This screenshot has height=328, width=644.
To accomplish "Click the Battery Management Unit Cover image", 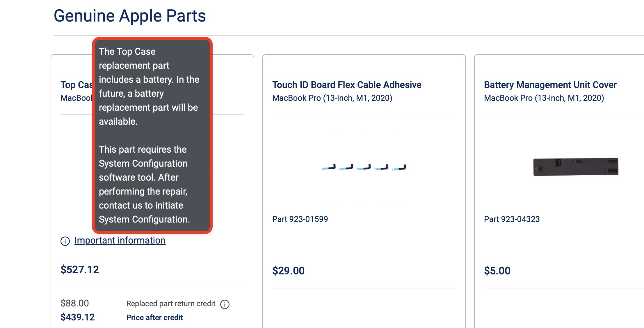I will click(576, 167).
